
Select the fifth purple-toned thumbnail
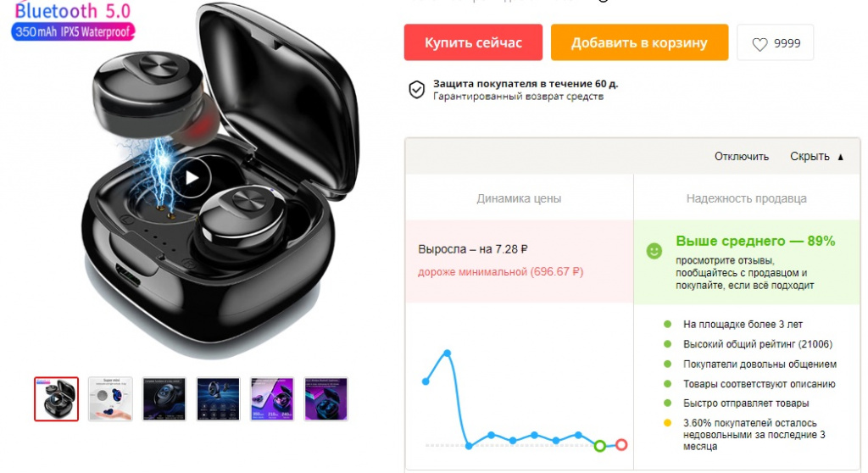coord(272,399)
